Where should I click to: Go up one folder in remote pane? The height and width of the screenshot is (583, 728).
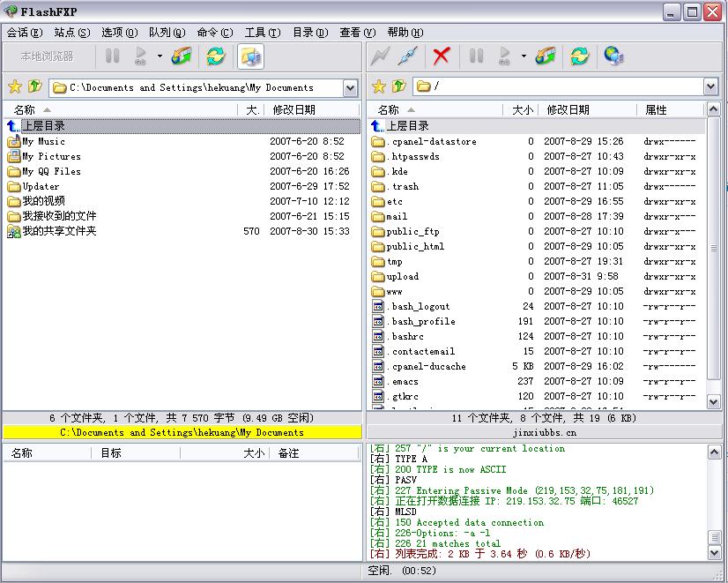point(399,86)
